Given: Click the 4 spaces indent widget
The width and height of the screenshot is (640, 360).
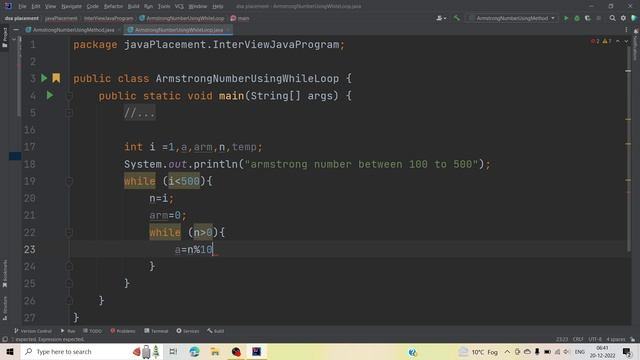Looking at the screenshot, I should [616, 340].
